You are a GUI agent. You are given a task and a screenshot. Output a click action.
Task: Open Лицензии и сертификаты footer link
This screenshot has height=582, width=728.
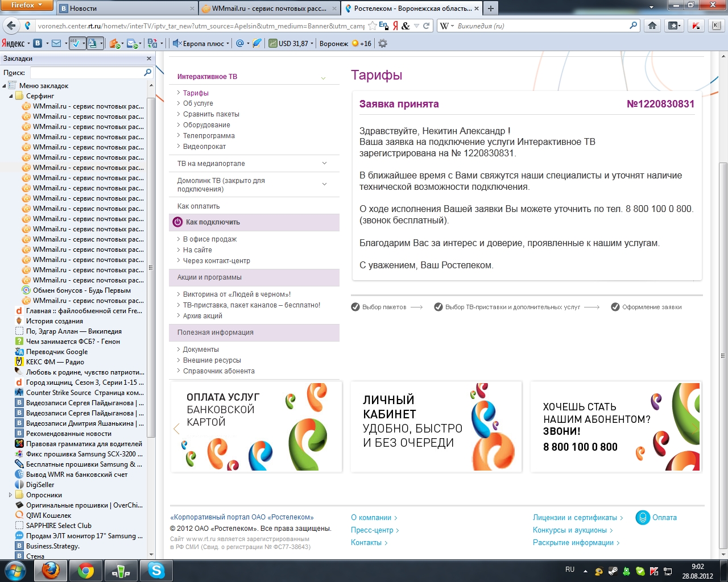click(x=575, y=518)
